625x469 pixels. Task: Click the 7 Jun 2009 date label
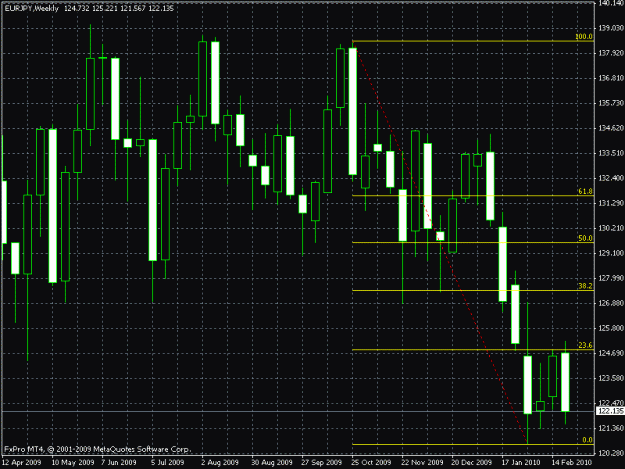(119, 463)
